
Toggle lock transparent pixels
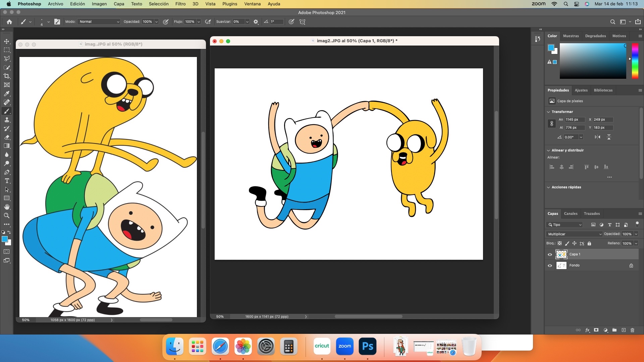559,243
